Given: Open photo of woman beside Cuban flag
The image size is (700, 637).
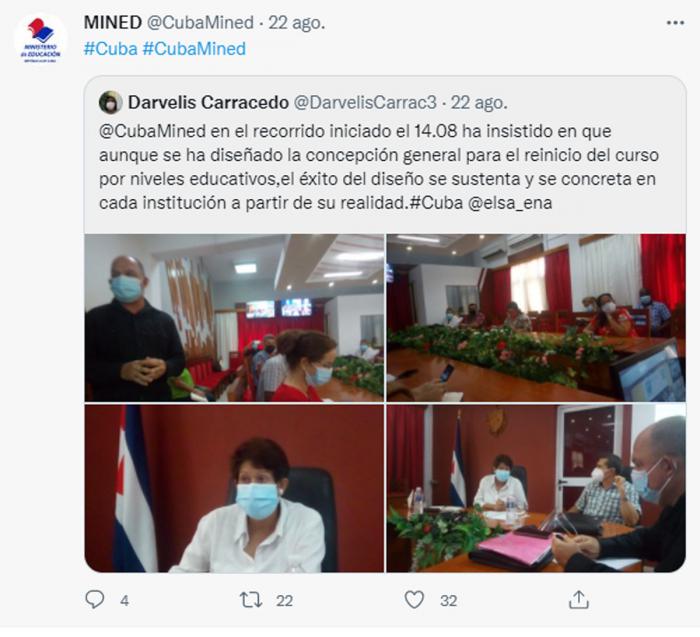Looking at the screenshot, I should [234, 488].
